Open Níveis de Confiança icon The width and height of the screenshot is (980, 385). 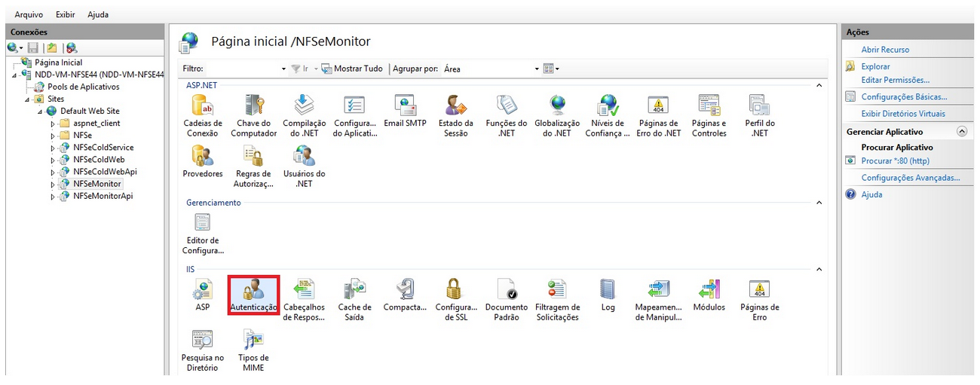tap(608, 116)
